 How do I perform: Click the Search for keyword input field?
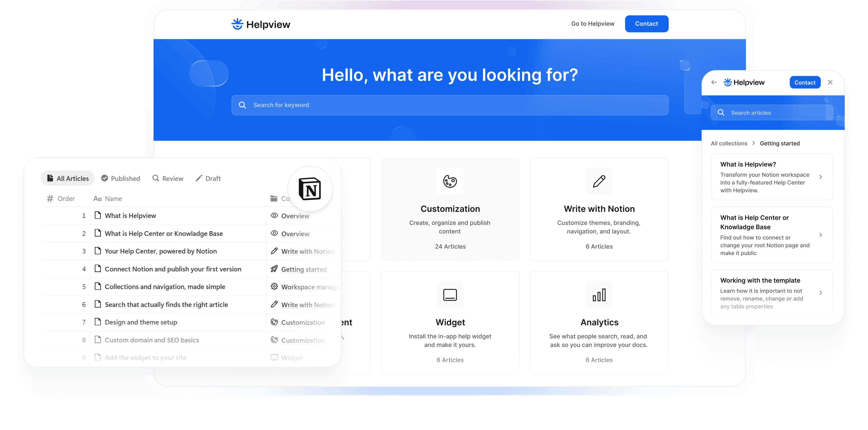point(450,105)
